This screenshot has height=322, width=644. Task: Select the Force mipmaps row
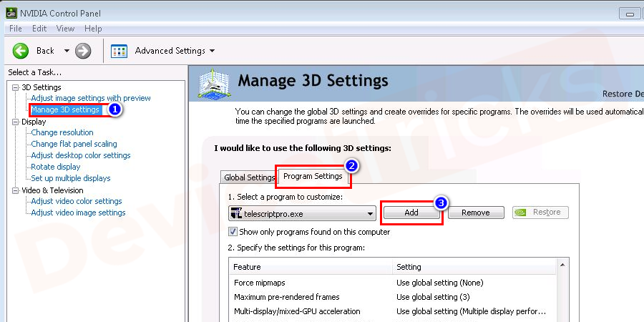tap(393, 283)
